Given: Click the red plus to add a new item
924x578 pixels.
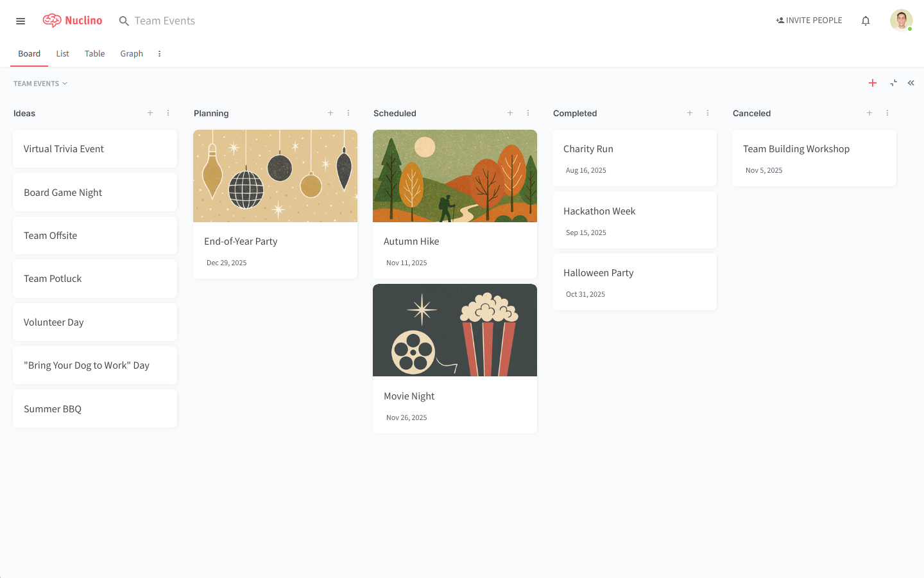Looking at the screenshot, I should [873, 83].
